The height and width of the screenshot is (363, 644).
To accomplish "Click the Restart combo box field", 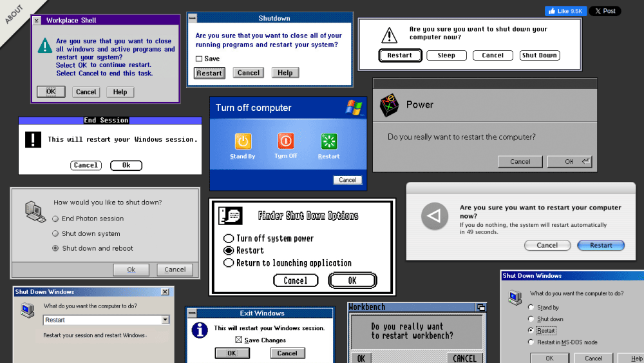I will tap(106, 320).
